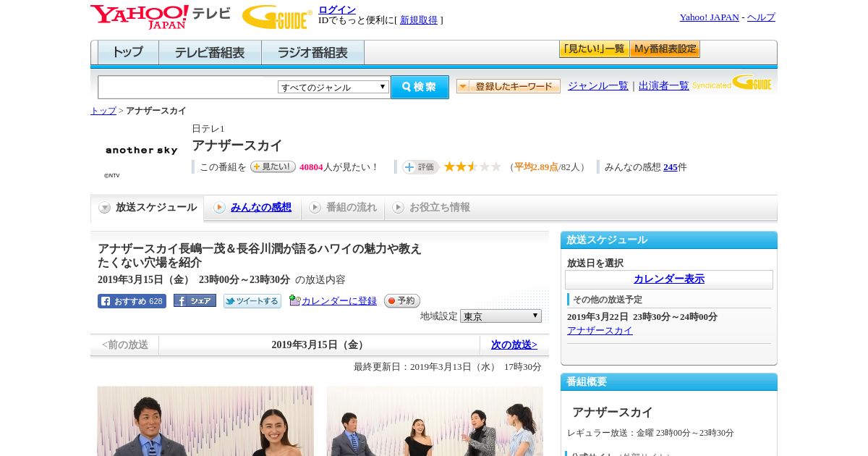Open the 登録したキーワード dropdown
This screenshot has height=456, width=868.
(x=508, y=86)
